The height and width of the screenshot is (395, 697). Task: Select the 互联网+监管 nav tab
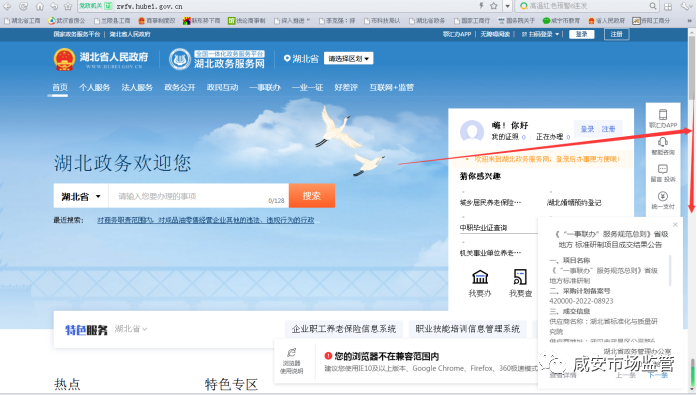click(391, 87)
